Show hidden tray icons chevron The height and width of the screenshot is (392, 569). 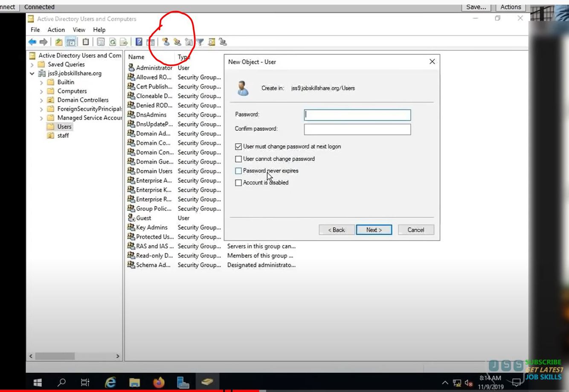(445, 383)
